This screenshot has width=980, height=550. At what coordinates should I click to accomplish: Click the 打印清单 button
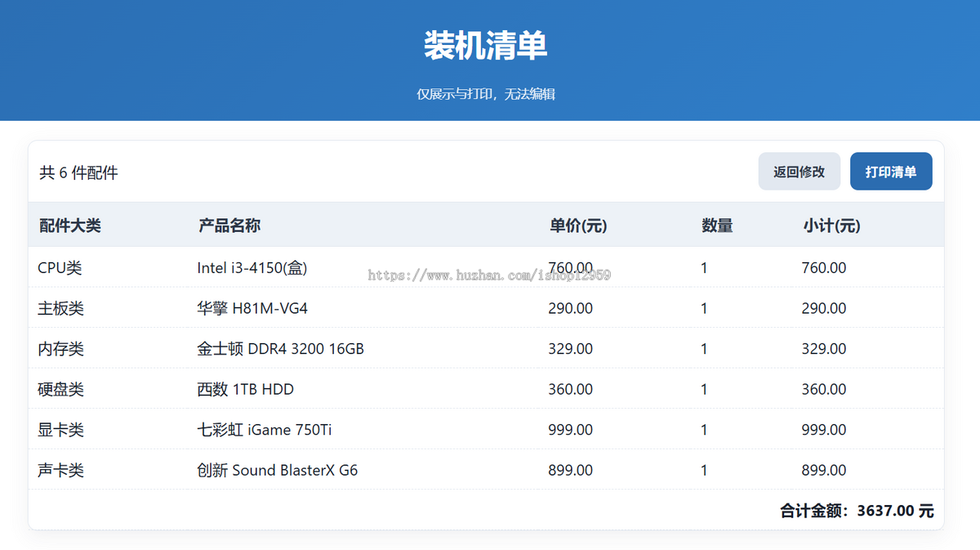click(891, 172)
